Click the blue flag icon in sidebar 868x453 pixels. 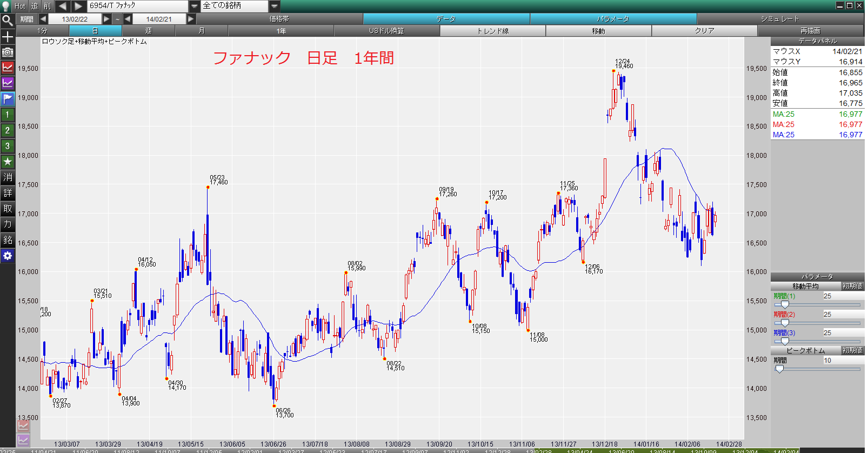tap(8, 99)
